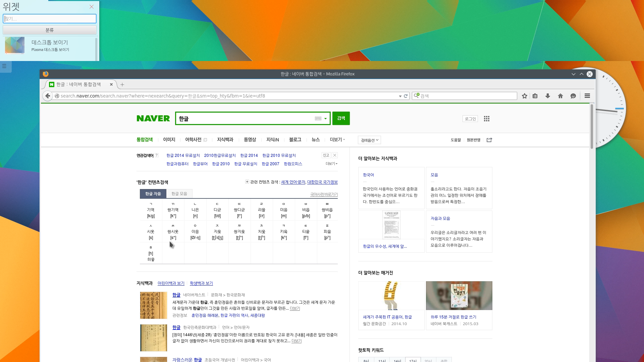The width and height of the screenshot is (644, 362).
Task: Click the Firefox logo in title bar
Action: point(46,74)
